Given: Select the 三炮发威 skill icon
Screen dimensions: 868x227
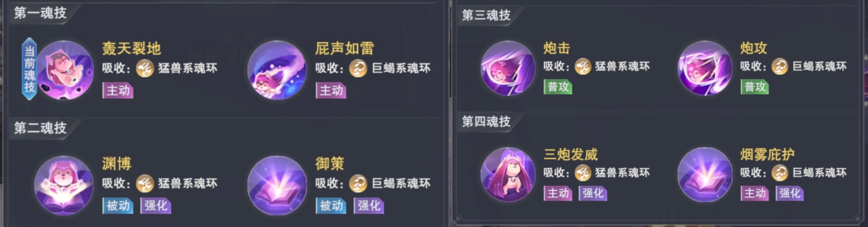Looking at the screenshot, I should tap(508, 174).
